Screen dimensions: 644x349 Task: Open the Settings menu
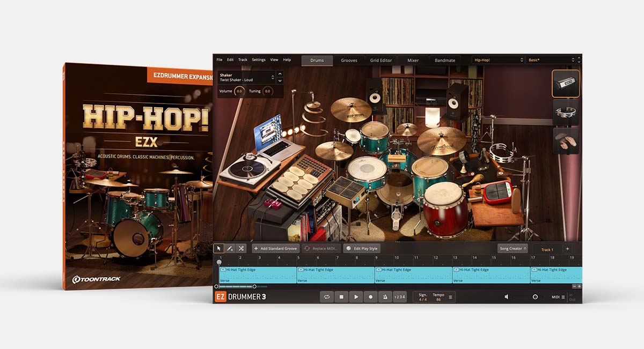pos(259,60)
